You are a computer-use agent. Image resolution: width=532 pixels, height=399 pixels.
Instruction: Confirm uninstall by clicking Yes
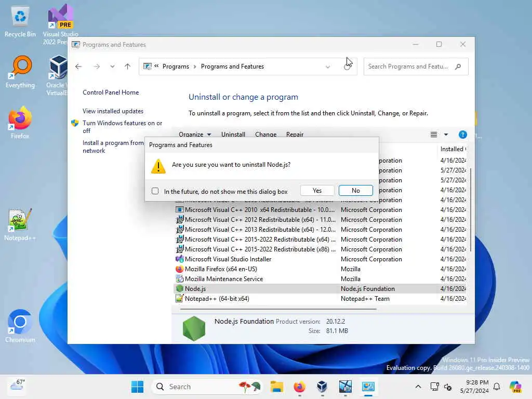[x=317, y=191]
